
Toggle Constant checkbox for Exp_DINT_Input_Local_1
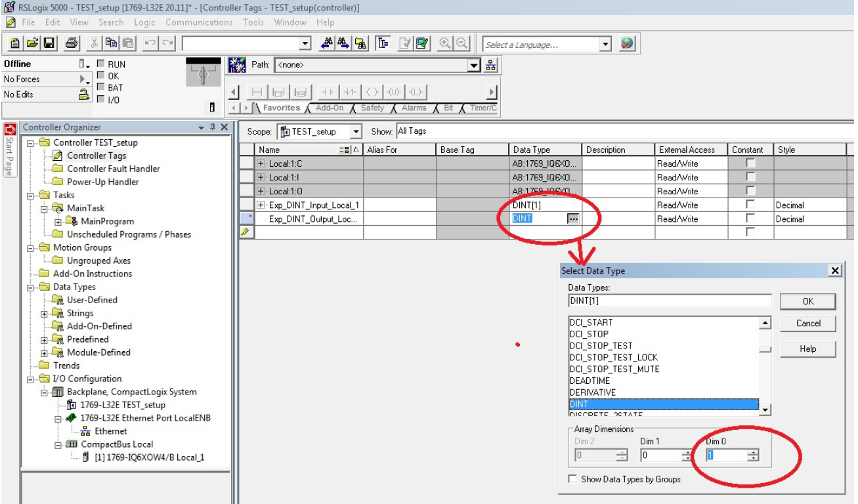coord(750,204)
